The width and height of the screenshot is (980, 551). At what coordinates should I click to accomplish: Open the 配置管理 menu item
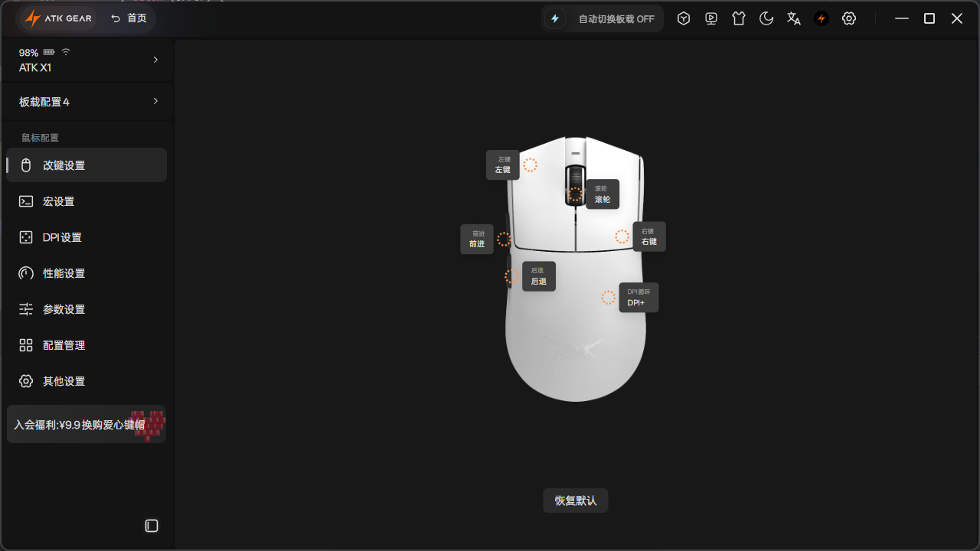[x=87, y=345]
